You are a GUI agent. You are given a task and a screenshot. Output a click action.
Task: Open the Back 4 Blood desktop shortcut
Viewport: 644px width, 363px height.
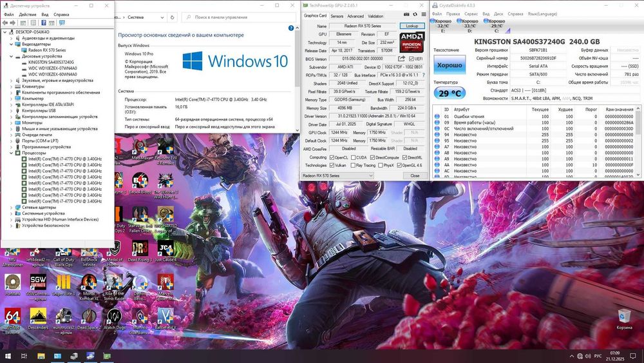point(140,182)
